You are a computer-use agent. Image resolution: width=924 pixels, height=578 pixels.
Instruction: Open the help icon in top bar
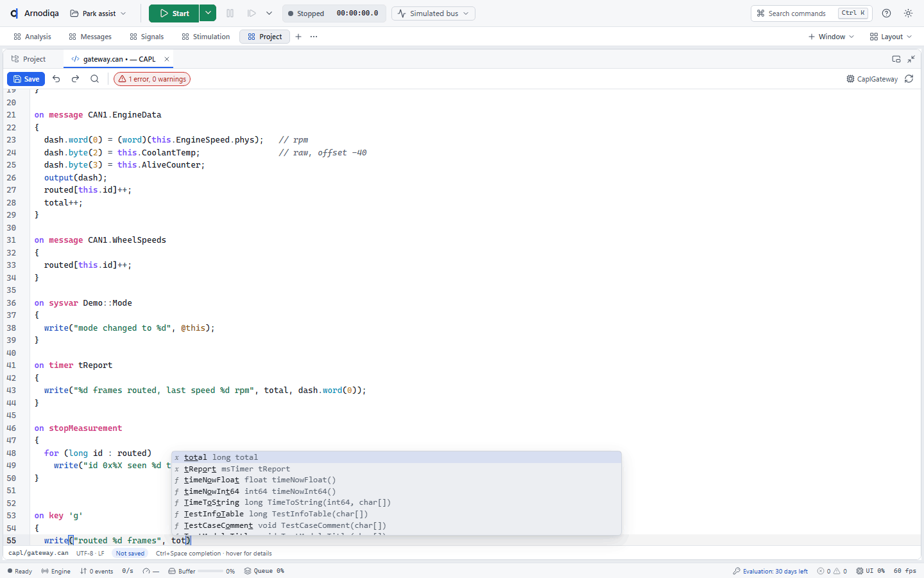pos(886,13)
